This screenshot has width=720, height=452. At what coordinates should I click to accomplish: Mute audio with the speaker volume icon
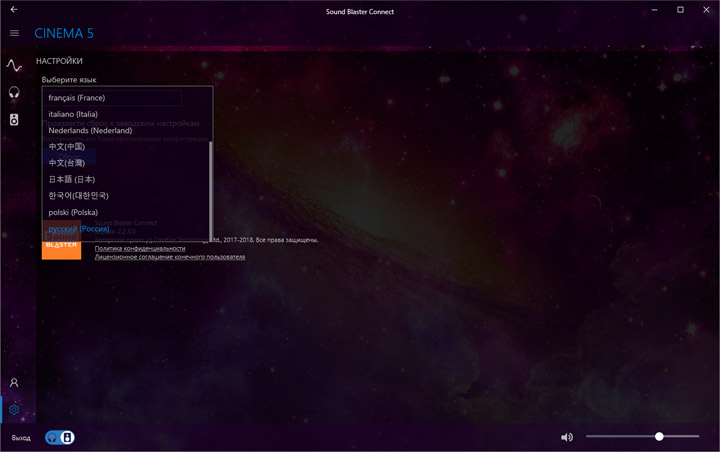click(x=567, y=437)
